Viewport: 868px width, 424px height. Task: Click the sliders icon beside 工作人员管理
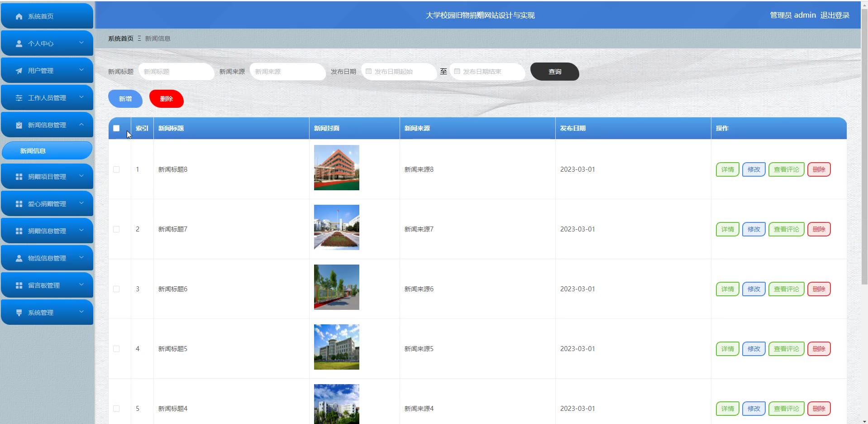(x=19, y=98)
